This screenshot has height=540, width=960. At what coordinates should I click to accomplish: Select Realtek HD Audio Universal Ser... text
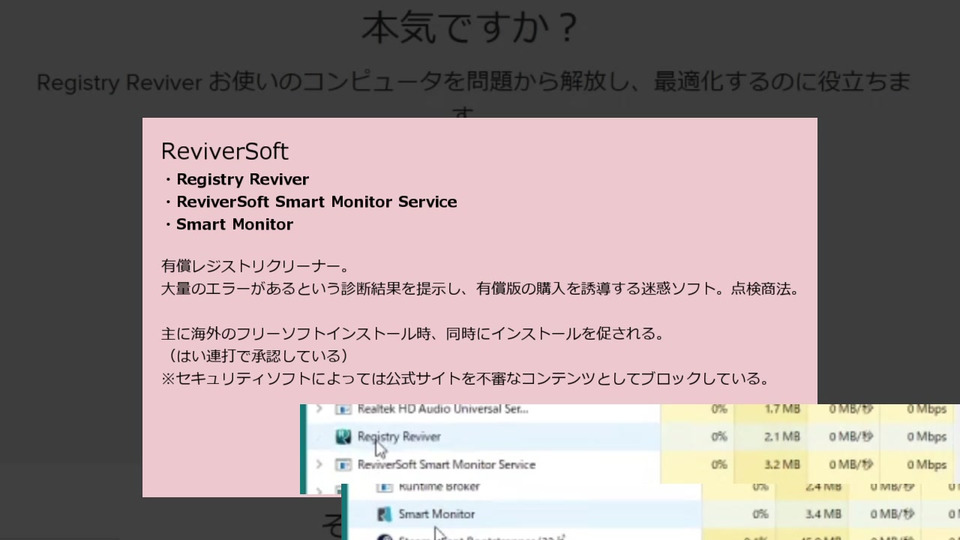point(443,409)
